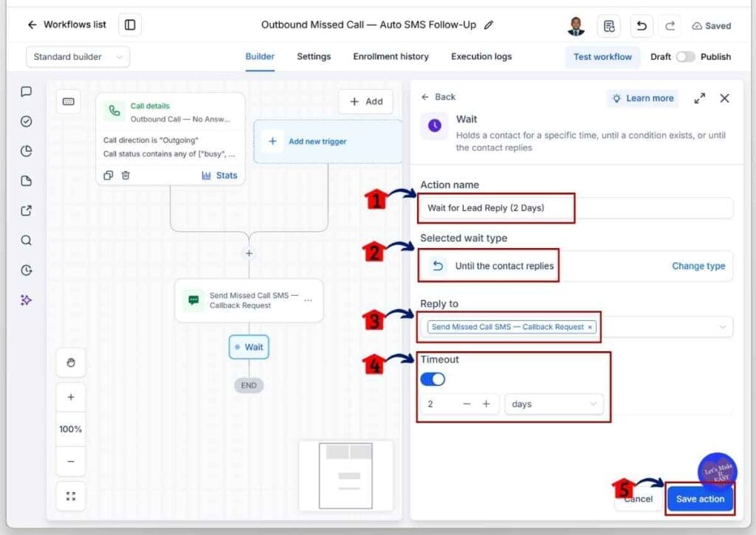Zoom out on the canvas
The image size is (756, 535).
pos(71,462)
